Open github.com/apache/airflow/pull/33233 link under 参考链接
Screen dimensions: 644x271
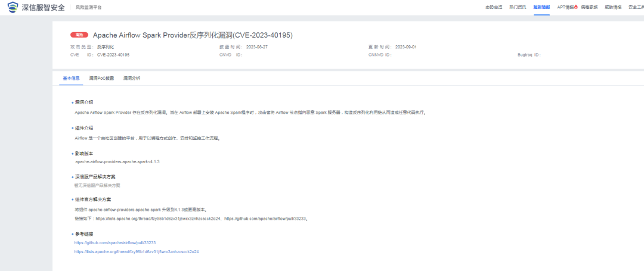pos(115,243)
